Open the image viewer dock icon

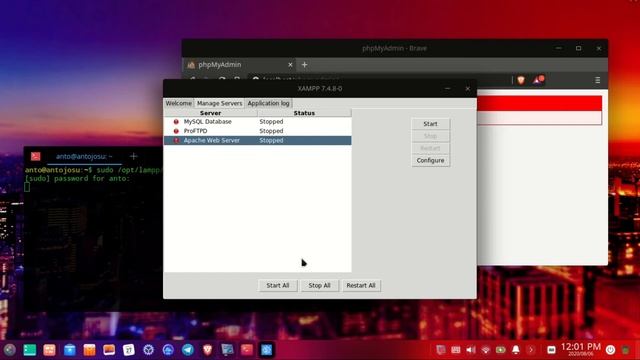point(109,350)
